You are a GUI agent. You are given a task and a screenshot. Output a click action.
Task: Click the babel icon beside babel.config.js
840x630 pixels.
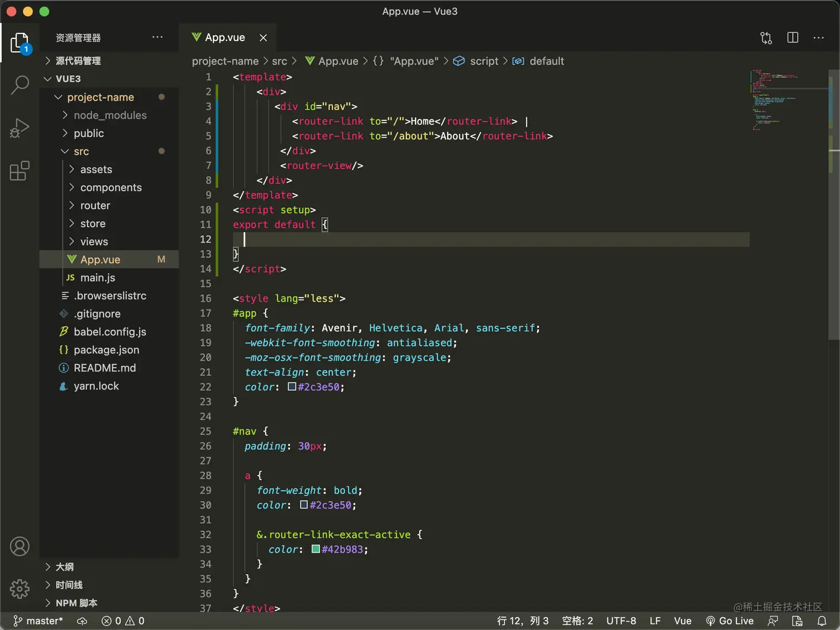[x=64, y=332]
